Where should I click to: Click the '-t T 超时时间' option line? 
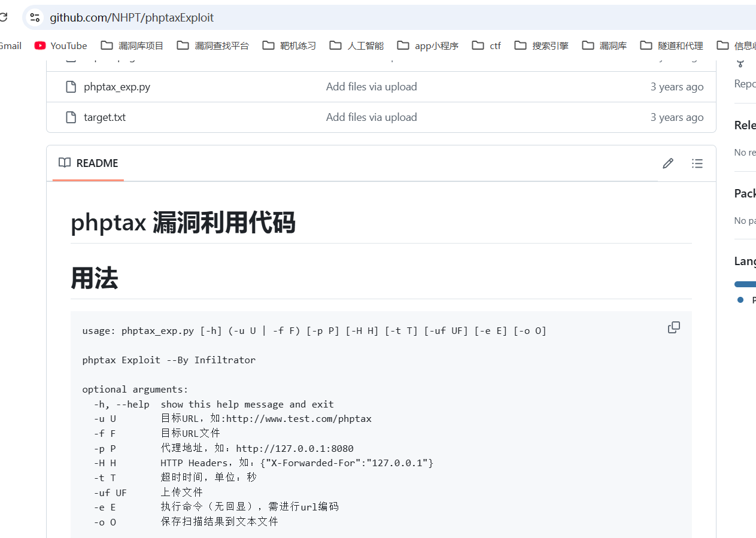(x=175, y=478)
